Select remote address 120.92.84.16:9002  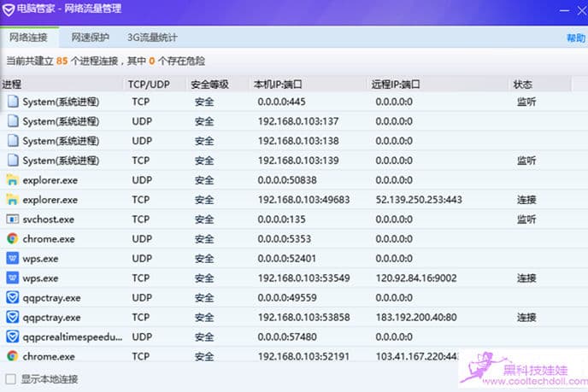416,278
